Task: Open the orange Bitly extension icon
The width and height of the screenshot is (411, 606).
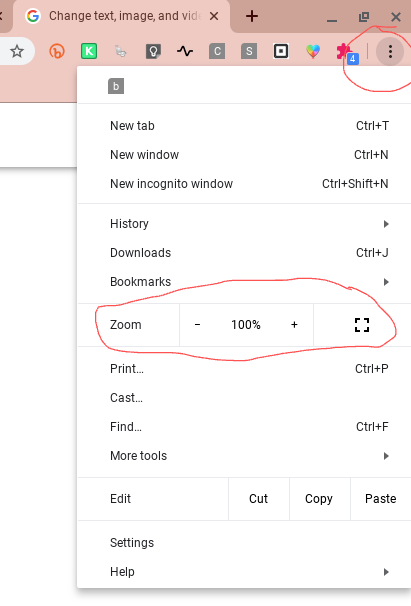Action: pyautogui.click(x=57, y=51)
